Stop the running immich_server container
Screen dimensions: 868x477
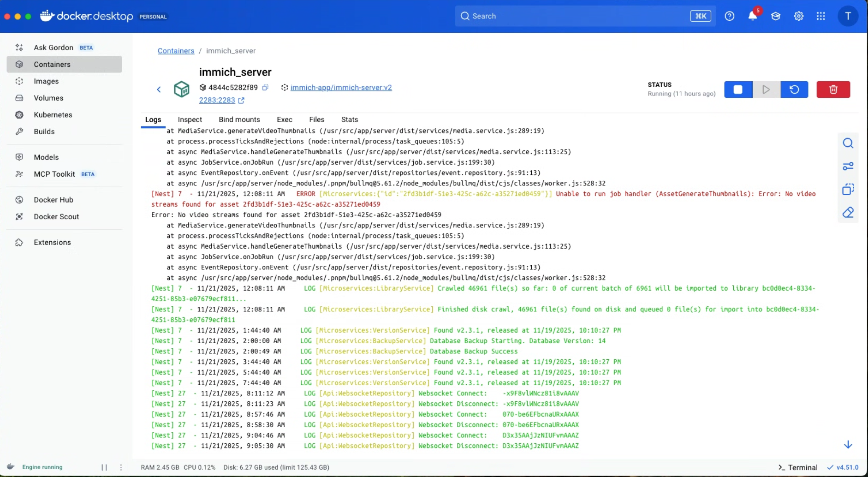click(x=737, y=89)
